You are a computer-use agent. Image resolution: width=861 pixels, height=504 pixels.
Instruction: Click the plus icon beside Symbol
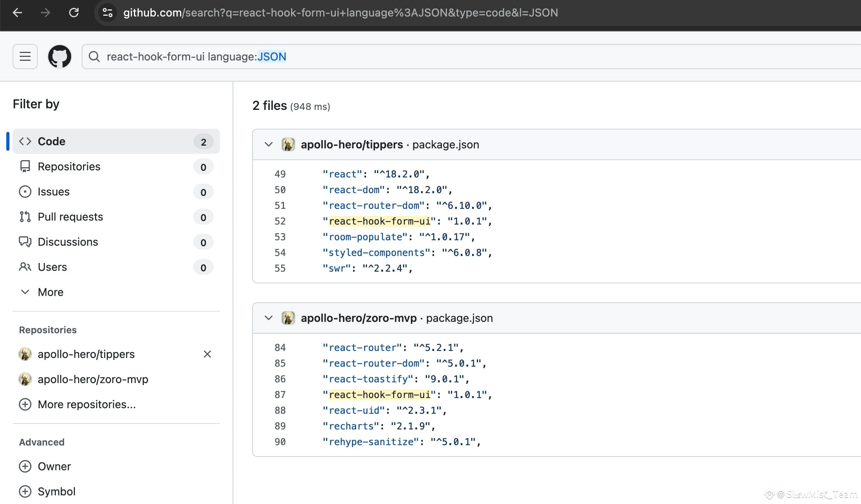click(25, 491)
